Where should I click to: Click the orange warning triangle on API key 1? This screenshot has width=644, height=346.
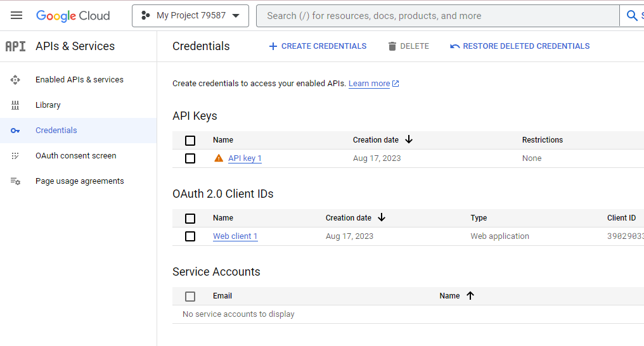tap(219, 158)
